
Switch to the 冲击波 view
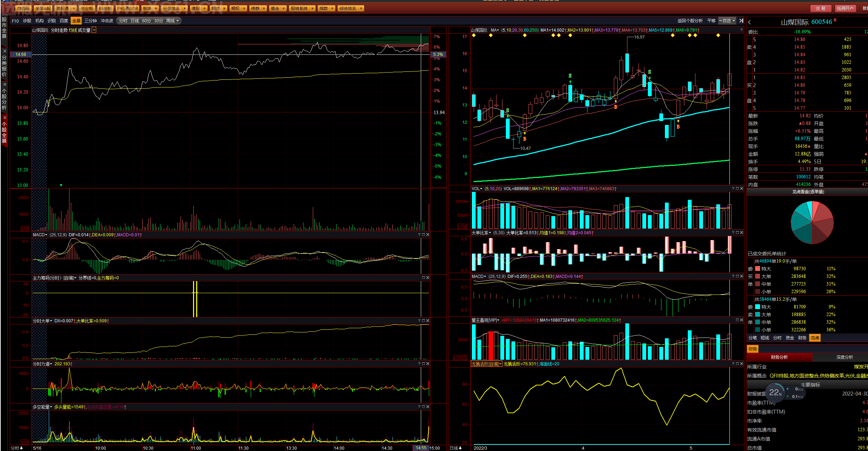click(107, 21)
